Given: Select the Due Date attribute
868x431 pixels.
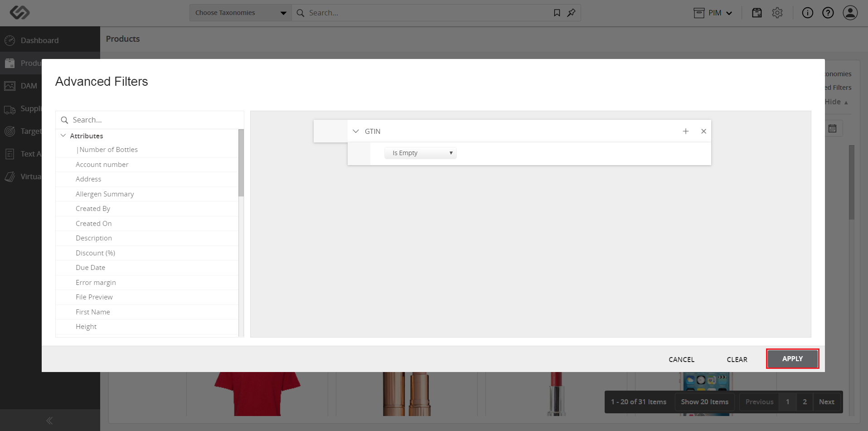Looking at the screenshot, I should tap(147, 268).
